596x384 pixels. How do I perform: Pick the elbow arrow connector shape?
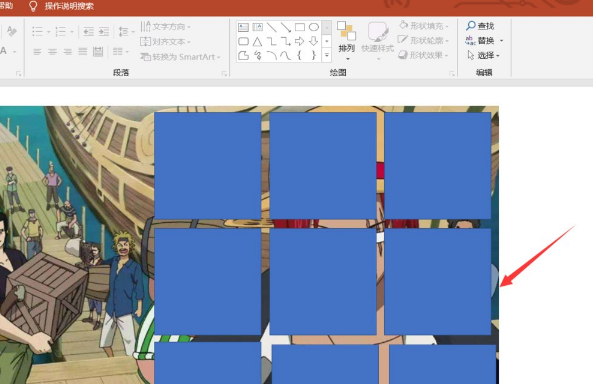285,41
